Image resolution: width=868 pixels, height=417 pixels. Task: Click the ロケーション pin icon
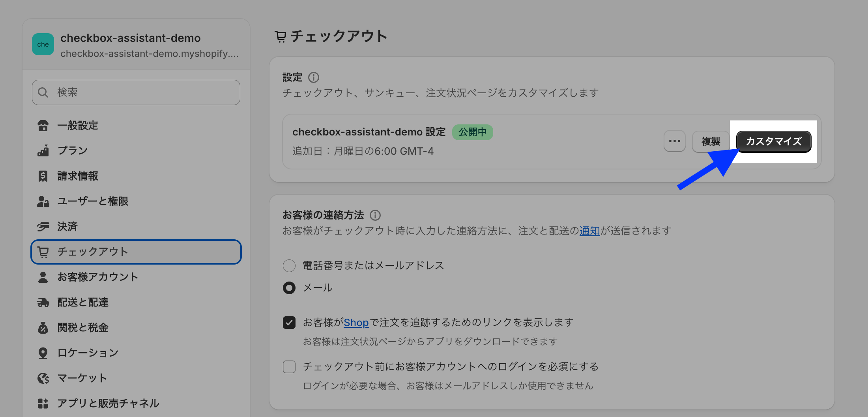click(43, 353)
